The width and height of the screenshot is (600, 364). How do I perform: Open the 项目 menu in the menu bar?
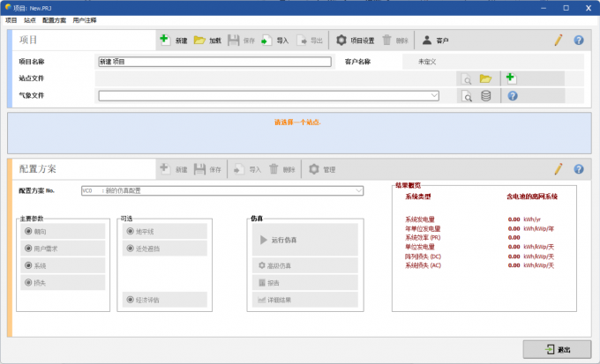point(11,20)
